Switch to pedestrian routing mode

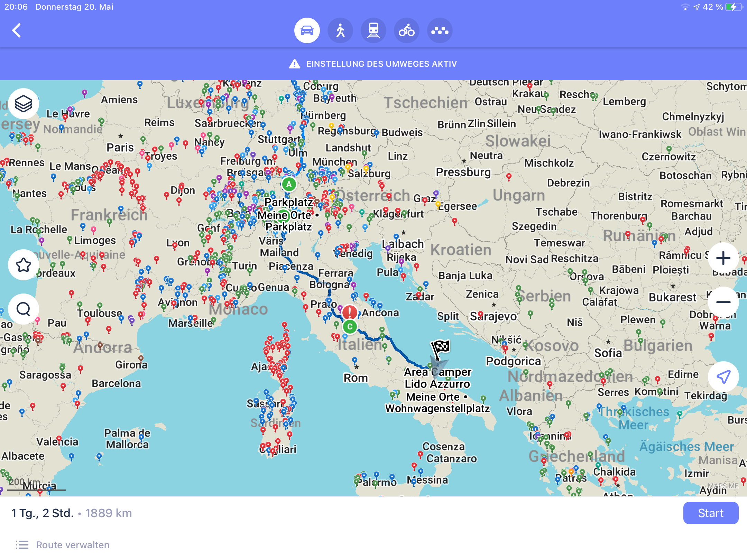click(340, 30)
